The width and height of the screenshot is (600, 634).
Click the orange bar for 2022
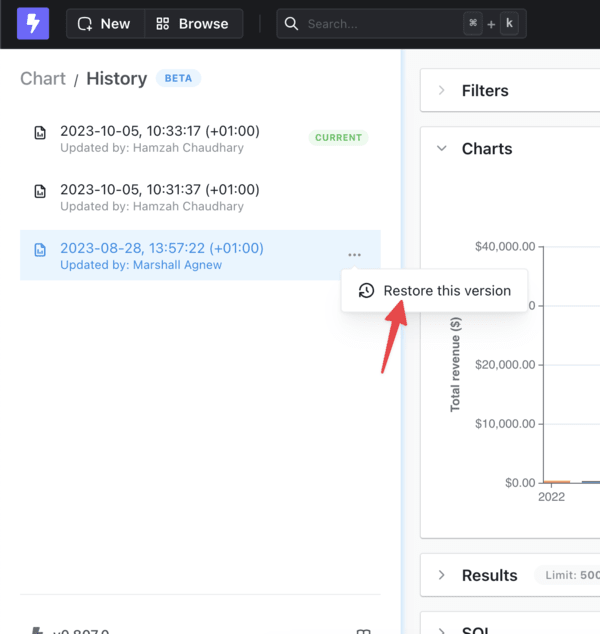coord(557,482)
